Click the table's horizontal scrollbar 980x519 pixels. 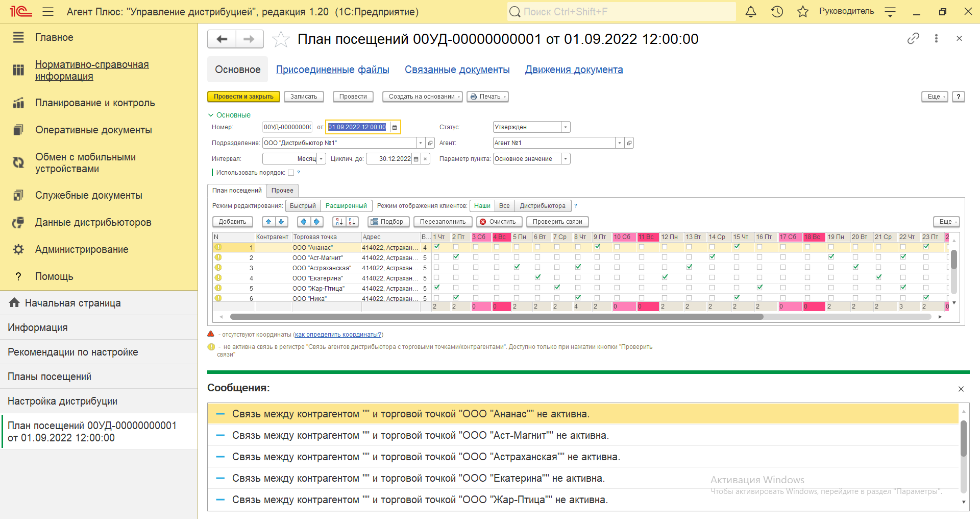(x=497, y=317)
